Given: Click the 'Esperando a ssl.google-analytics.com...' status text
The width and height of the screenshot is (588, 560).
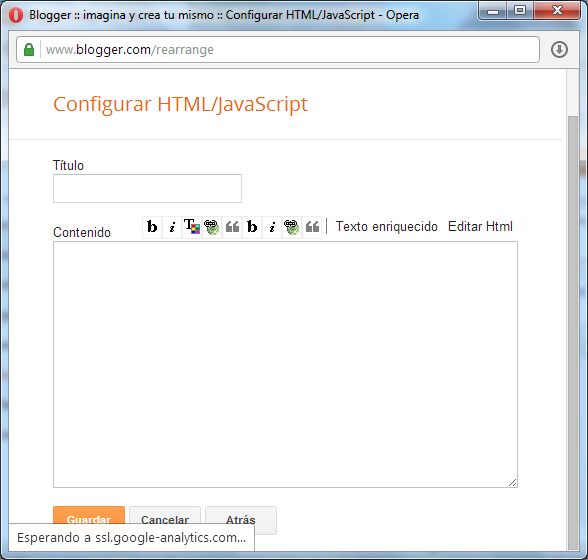Looking at the screenshot, I should 132,537.
